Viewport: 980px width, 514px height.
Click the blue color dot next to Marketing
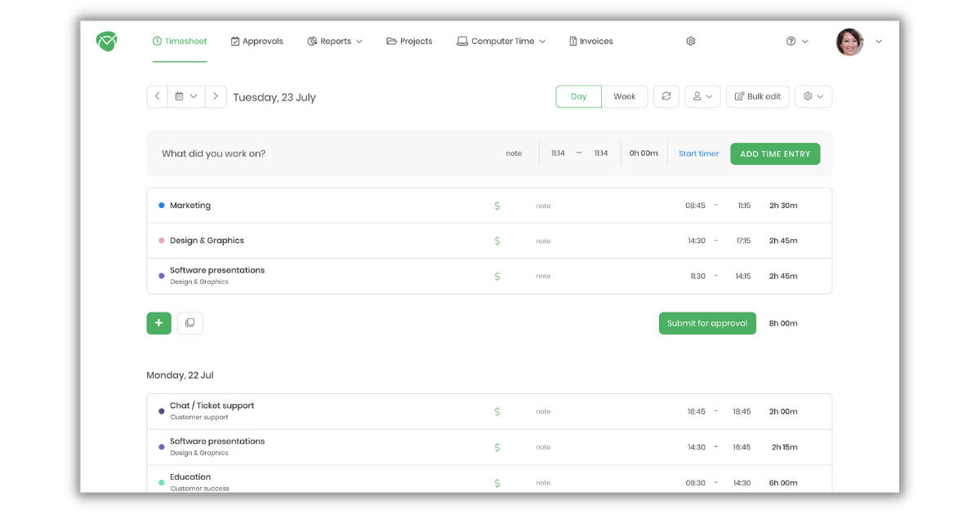(x=162, y=205)
